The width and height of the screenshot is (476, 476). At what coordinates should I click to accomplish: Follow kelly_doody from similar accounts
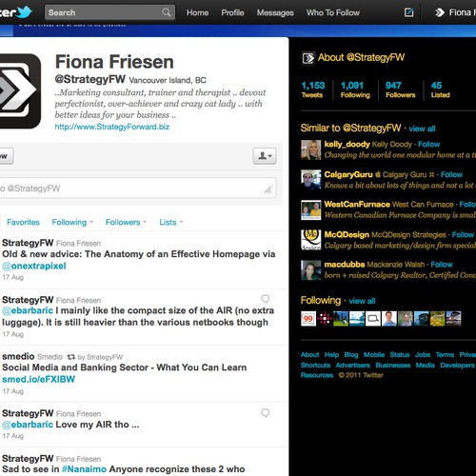428,145
